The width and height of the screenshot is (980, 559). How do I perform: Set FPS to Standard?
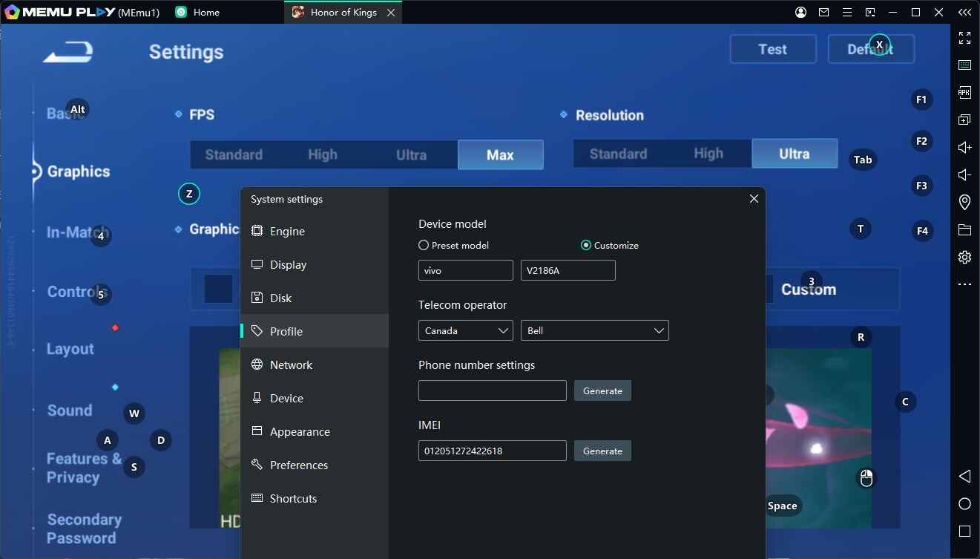point(234,154)
